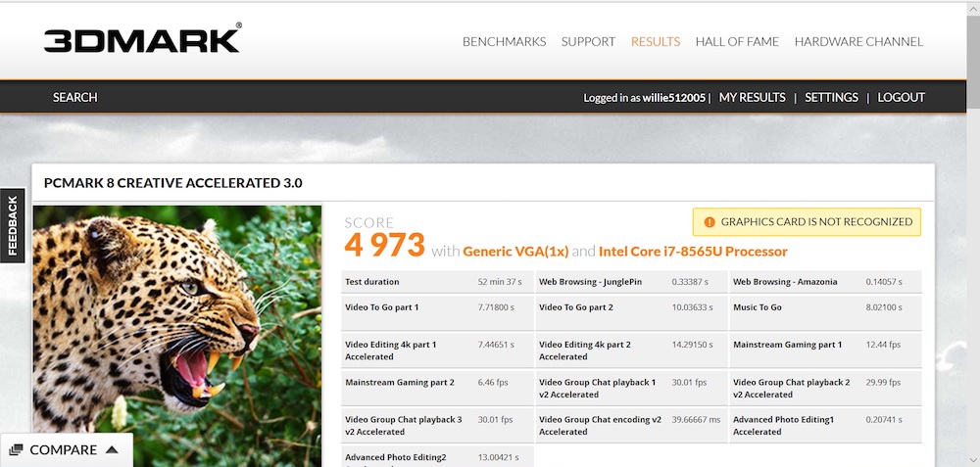Click the compare stack icon
The image size is (980, 467).
tap(17, 449)
